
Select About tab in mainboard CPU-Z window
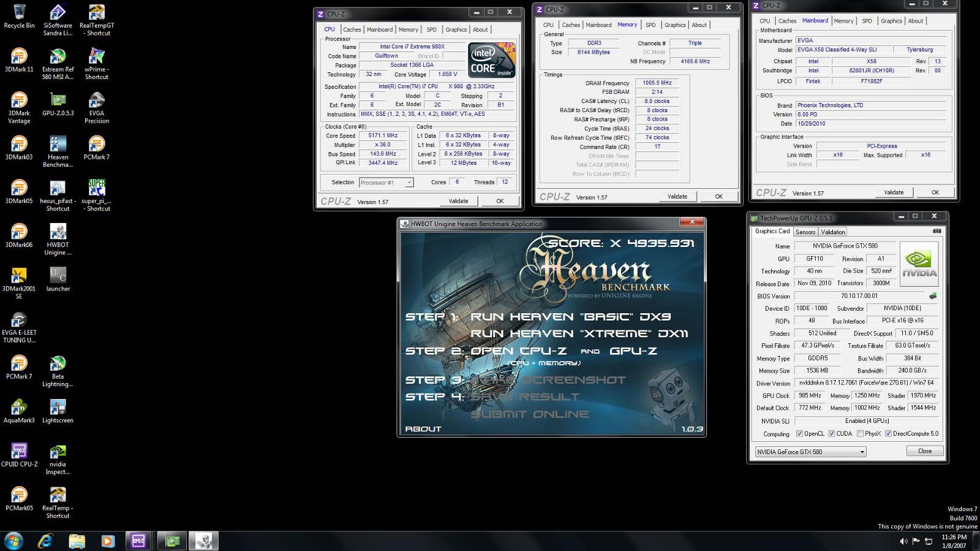click(x=916, y=21)
